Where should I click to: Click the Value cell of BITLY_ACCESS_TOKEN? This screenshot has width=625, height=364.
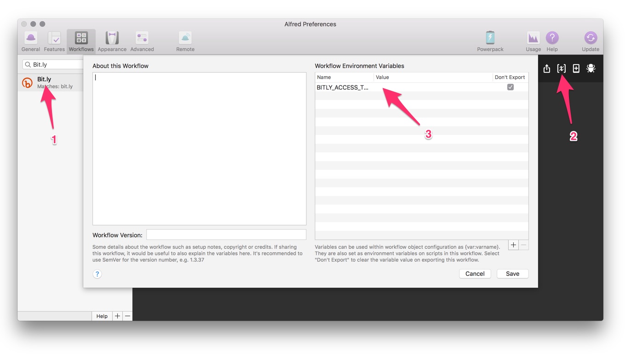point(433,87)
